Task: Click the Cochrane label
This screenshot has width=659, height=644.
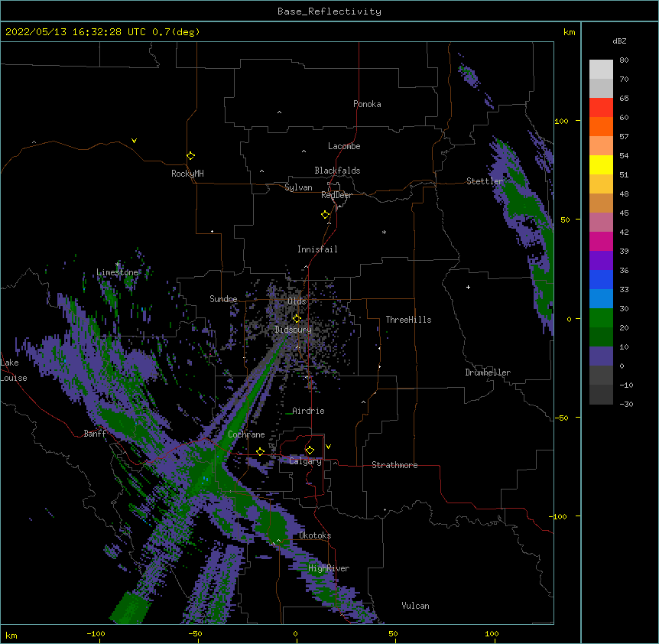Action: point(246,434)
